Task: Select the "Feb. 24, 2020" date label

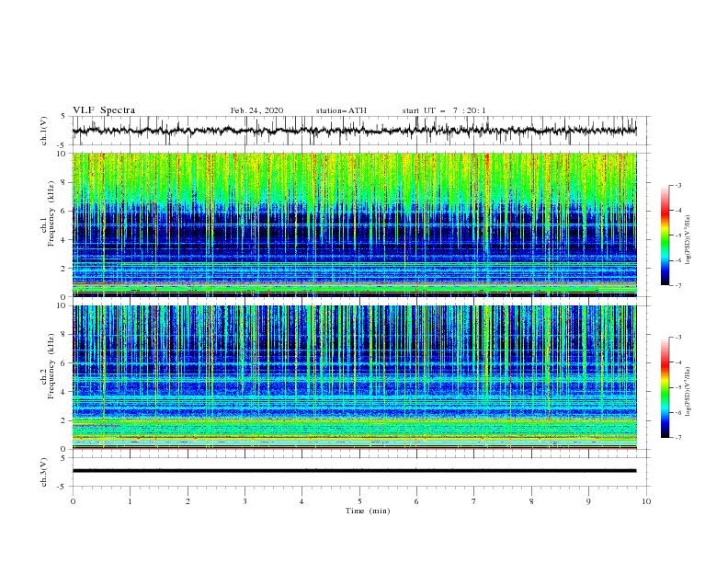Action: pyautogui.click(x=256, y=110)
